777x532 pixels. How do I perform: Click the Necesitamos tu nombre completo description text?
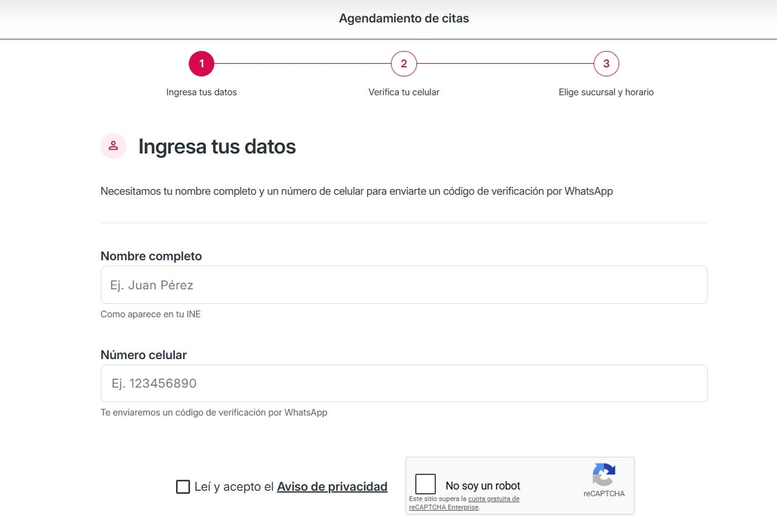pyautogui.click(x=357, y=191)
